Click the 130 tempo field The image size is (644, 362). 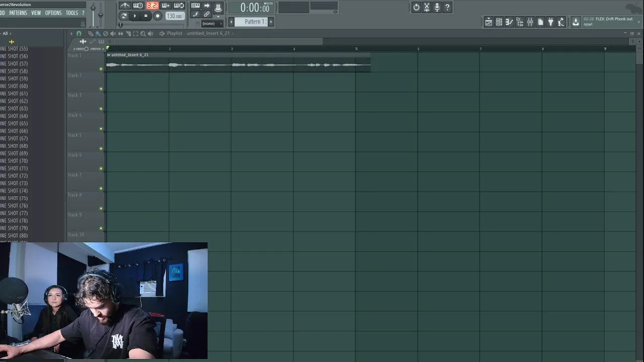pyautogui.click(x=175, y=16)
